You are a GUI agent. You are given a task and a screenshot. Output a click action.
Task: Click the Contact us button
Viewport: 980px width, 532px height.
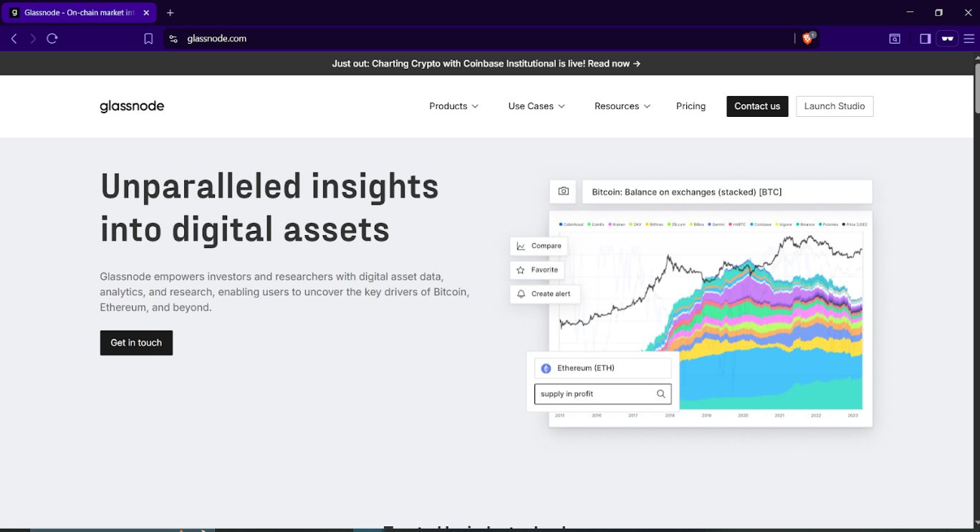[x=757, y=106]
